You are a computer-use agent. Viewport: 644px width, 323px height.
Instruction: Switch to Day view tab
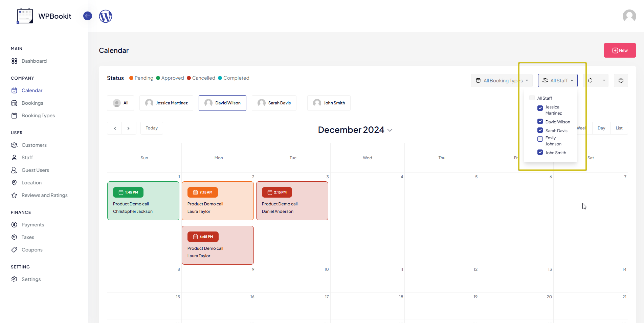coord(601,128)
